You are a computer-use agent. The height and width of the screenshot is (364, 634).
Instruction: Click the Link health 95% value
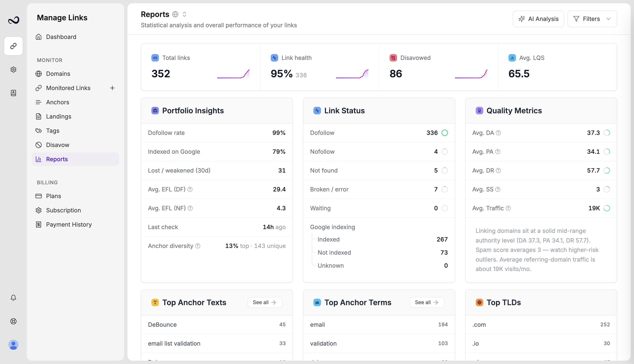pyautogui.click(x=282, y=74)
